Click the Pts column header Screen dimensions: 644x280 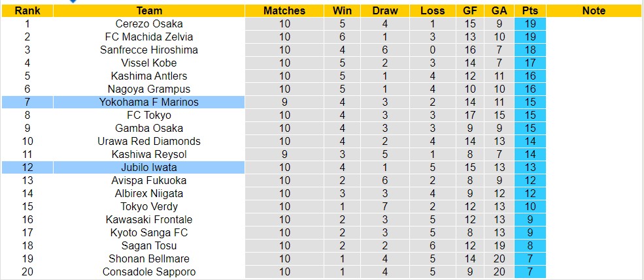point(530,10)
